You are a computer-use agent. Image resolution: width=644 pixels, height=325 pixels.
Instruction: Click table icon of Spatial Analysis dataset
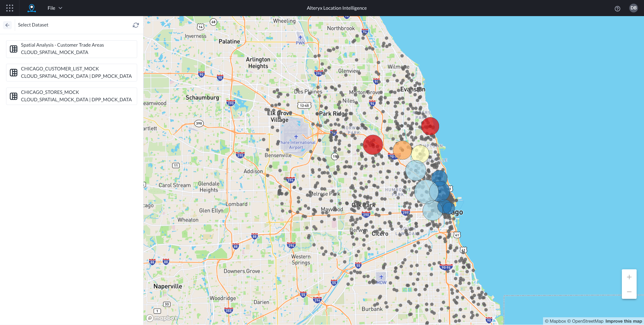coord(14,49)
